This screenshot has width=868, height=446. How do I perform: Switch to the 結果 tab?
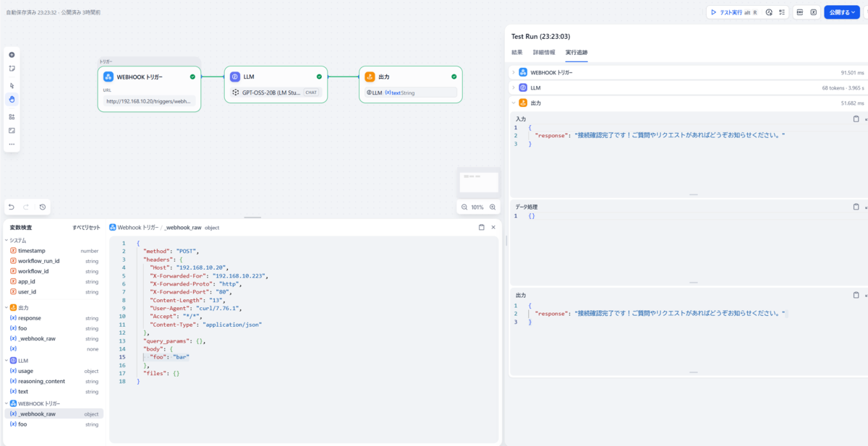click(516, 53)
